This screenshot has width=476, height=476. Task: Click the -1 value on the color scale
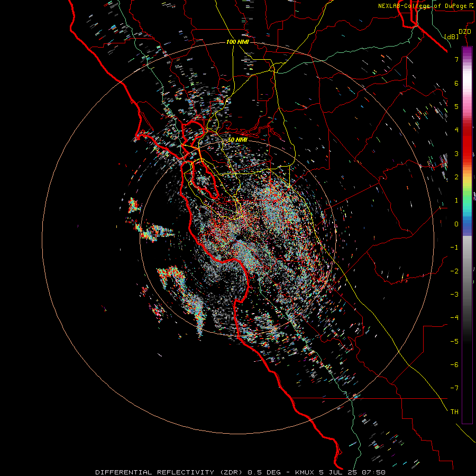point(454,248)
